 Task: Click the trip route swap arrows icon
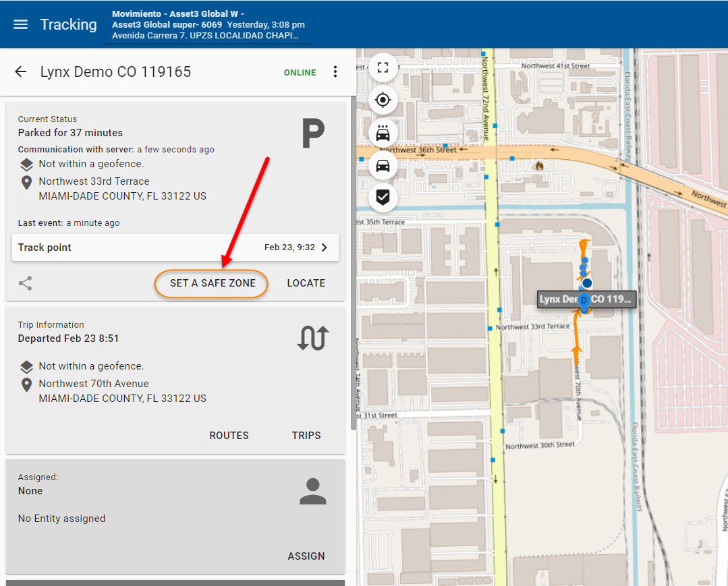click(x=312, y=338)
